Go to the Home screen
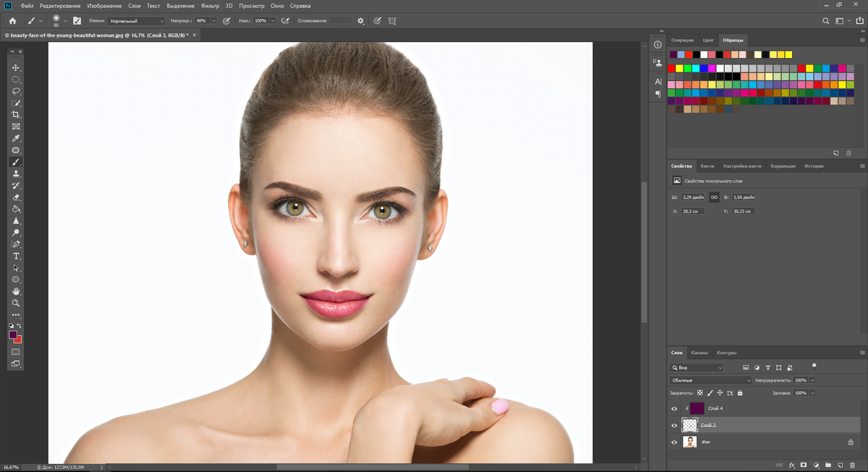 12,21
